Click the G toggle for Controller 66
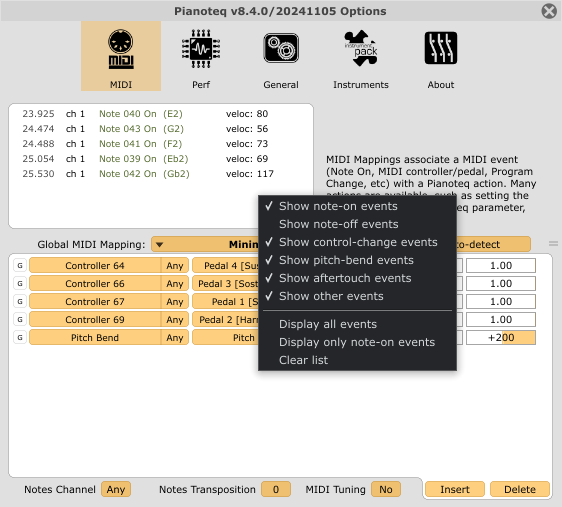This screenshot has width=562, height=507. 20,283
